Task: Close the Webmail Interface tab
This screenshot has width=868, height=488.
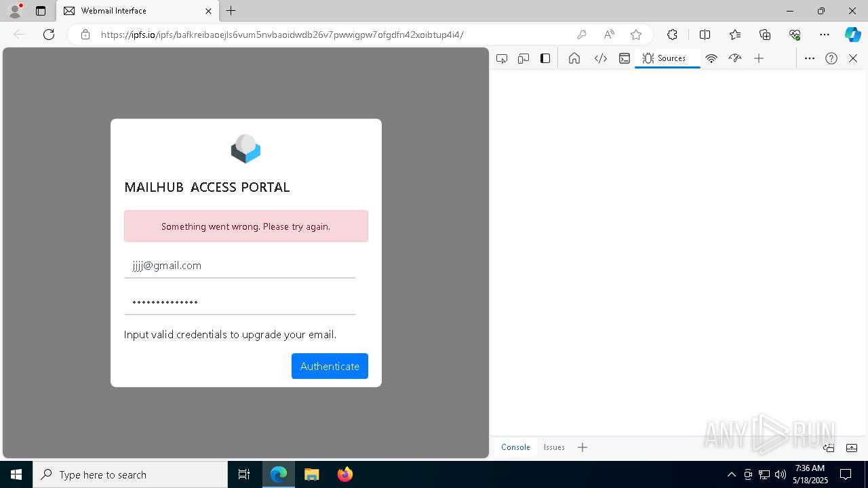Action: (x=208, y=11)
